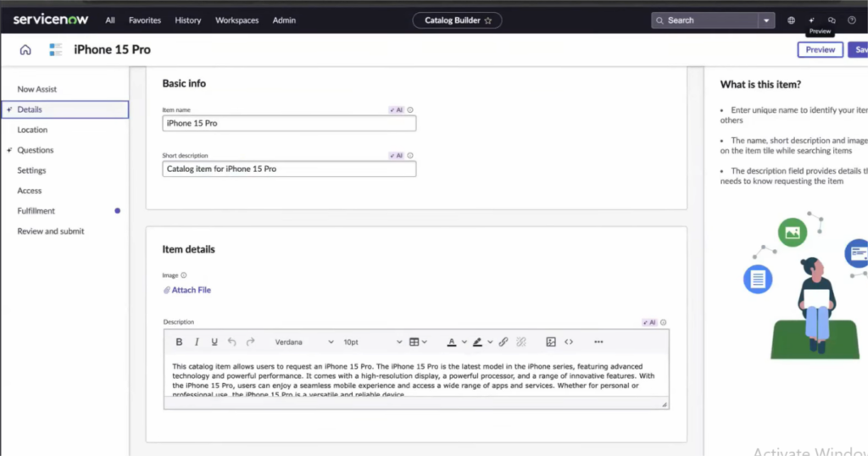Toggle AI assist on Item name field

[x=397, y=110]
